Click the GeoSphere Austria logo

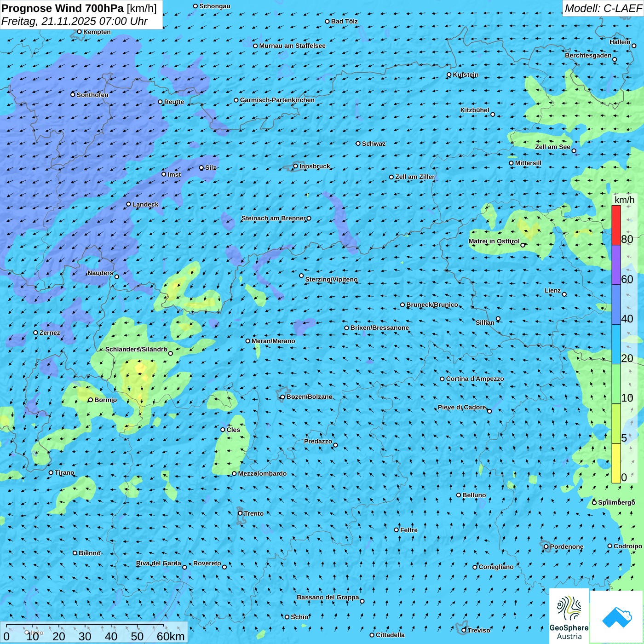569,616
